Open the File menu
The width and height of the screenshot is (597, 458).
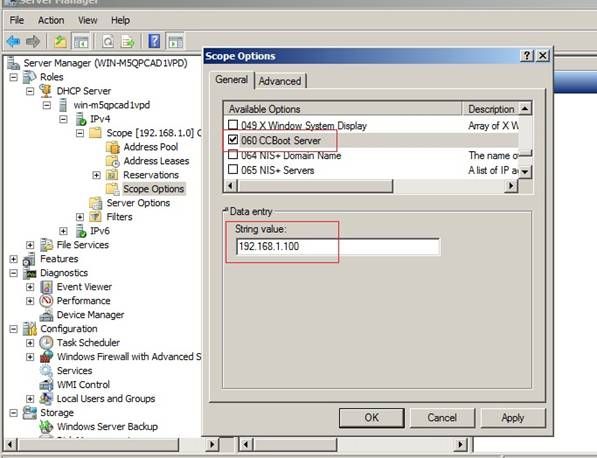(x=17, y=20)
